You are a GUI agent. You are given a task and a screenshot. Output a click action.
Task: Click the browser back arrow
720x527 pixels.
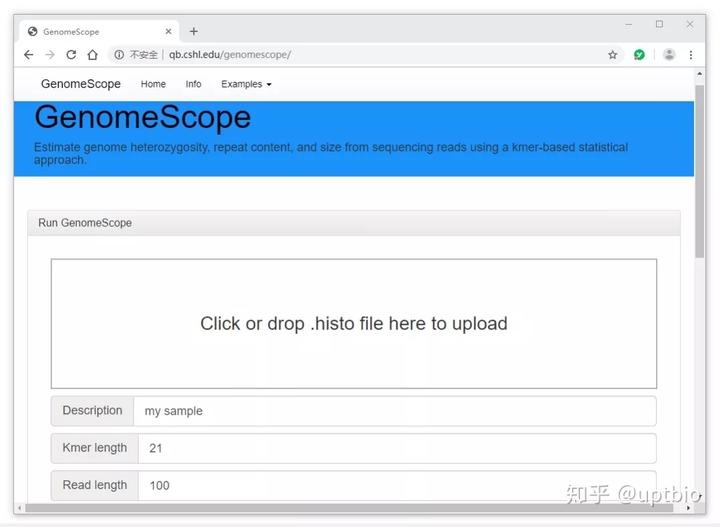tap(29, 55)
